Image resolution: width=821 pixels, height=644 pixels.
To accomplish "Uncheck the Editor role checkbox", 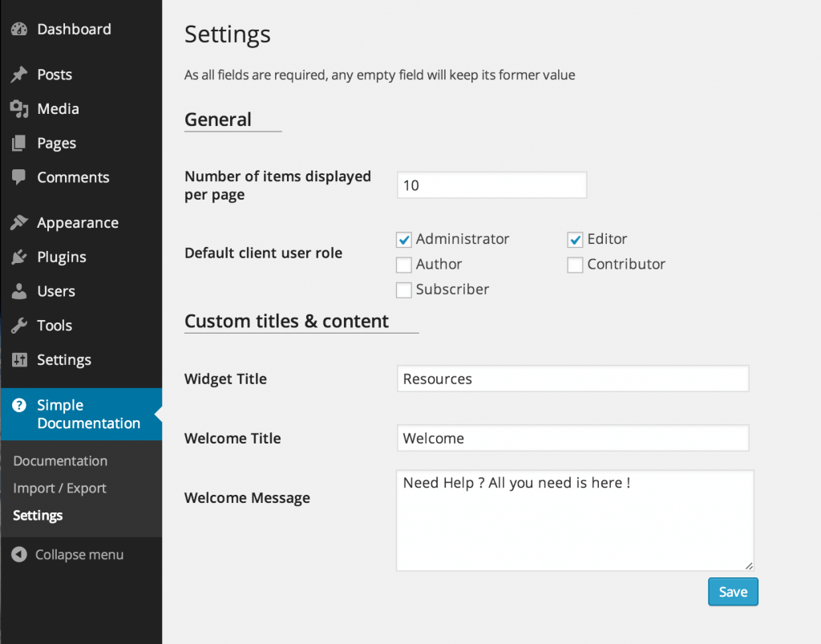I will click(x=575, y=240).
